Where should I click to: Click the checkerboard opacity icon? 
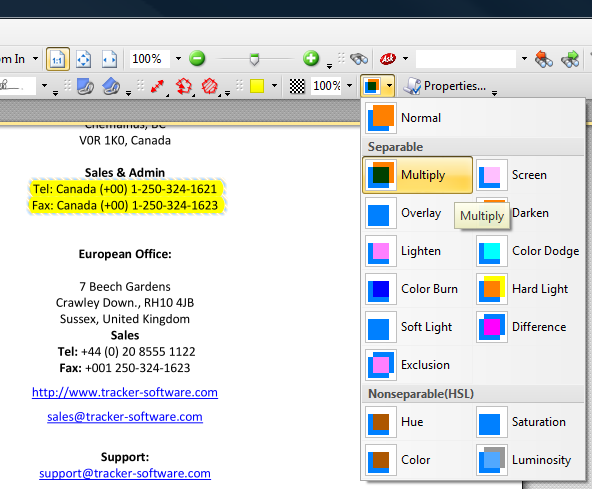(297, 86)
